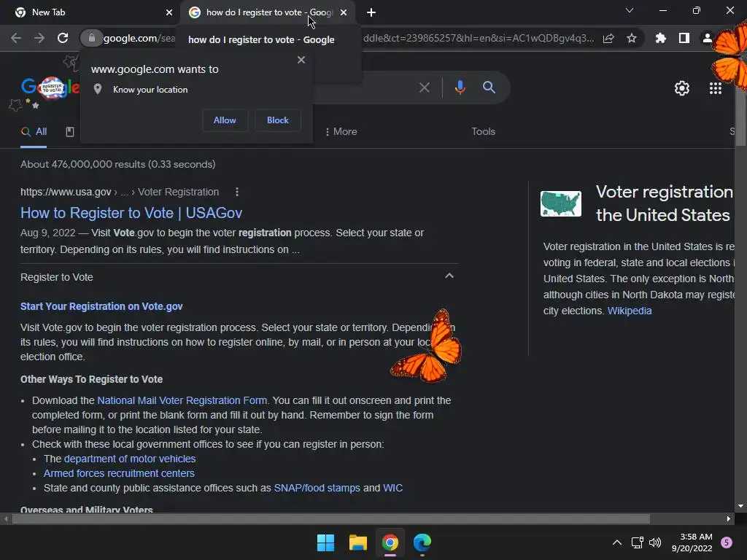The width and height of the screenshot is (747, 560).
Task: Submit search with magnifier icon
Action: point(489,87)
